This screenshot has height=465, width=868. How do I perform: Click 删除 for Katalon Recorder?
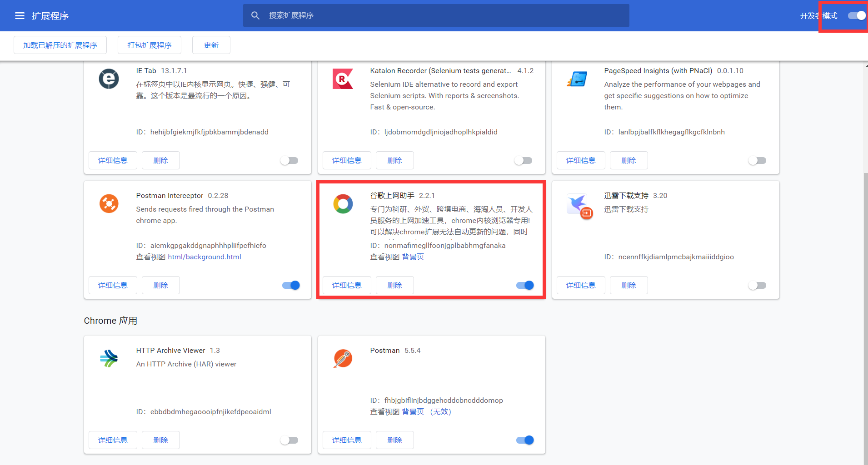(x=395, y=160)
